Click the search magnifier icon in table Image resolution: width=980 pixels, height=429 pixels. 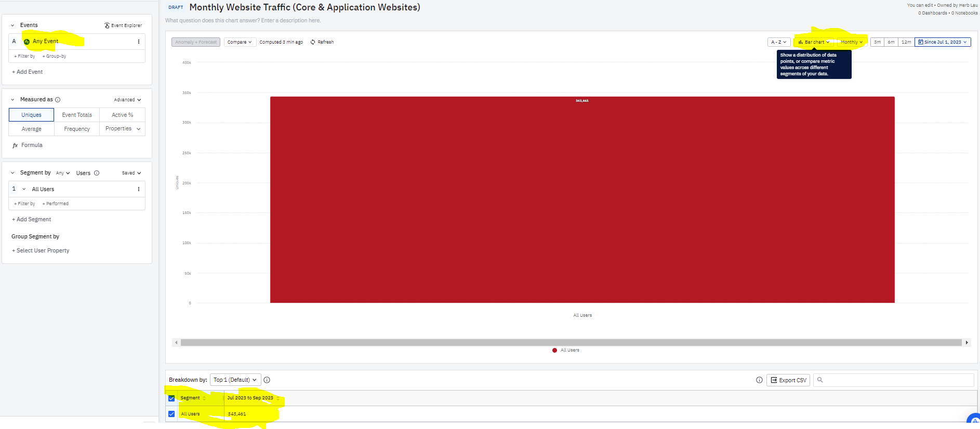coord(820,380)
